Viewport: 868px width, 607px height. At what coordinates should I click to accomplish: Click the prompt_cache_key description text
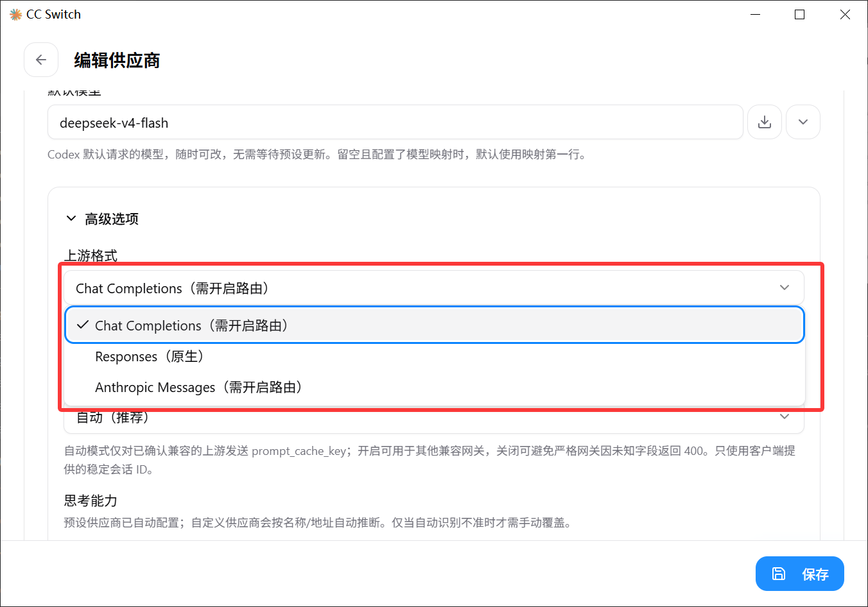[x=429, y=459]
